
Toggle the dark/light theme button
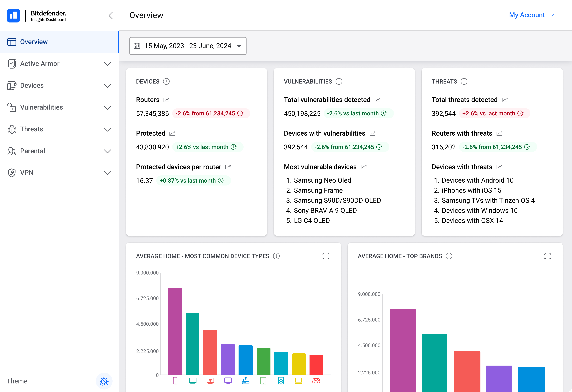(104, 381)
